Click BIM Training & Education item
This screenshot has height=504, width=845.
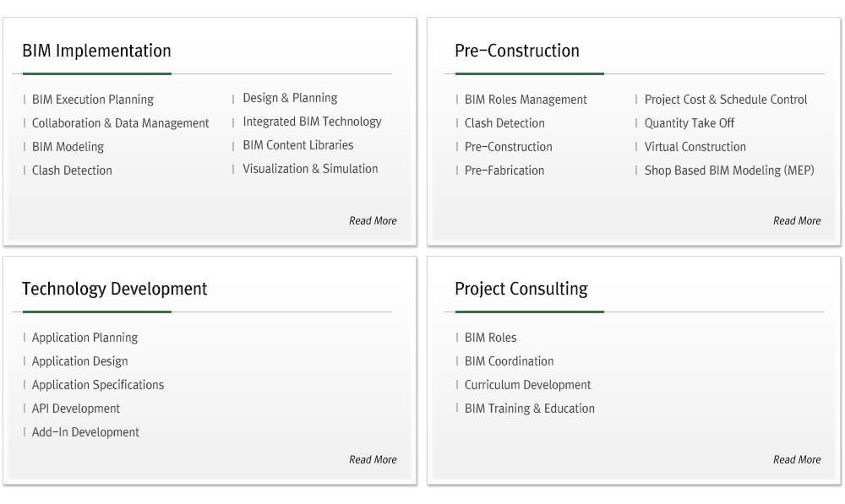(529, 409)
